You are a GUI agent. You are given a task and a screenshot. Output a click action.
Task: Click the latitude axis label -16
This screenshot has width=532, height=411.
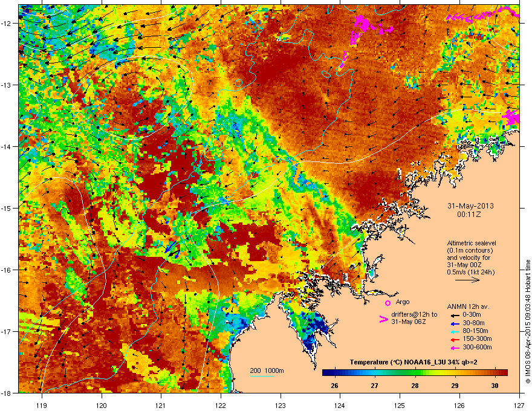pyautogui.click(x=7, y=270)
